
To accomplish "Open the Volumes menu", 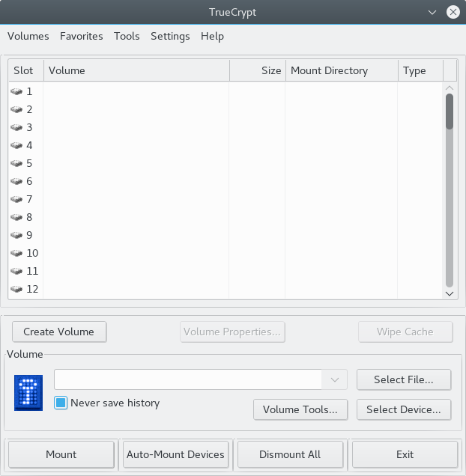I will 28,36.
